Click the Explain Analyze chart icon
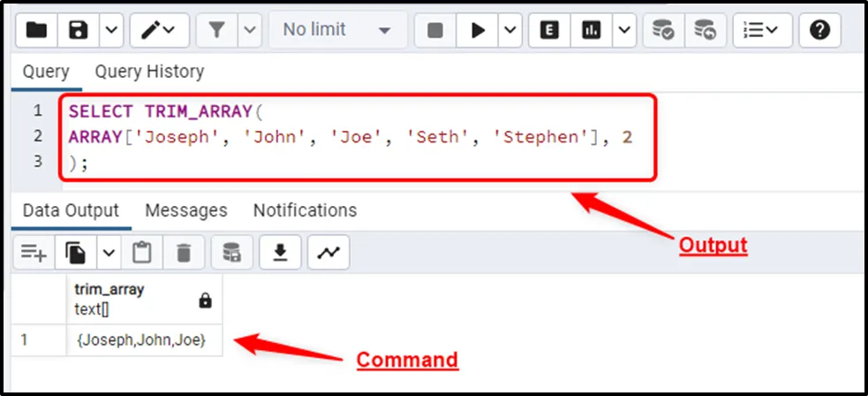 [591, 30]
